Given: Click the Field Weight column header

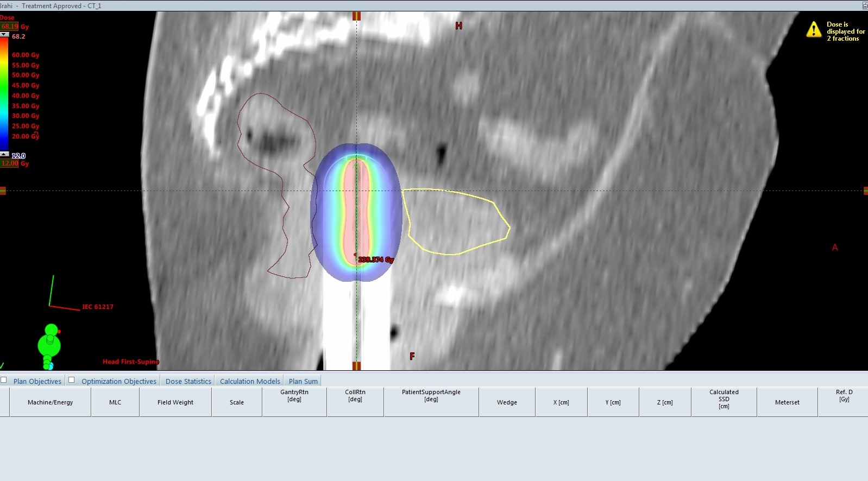Looking at the screenshot, I should [x=175, y=402].
